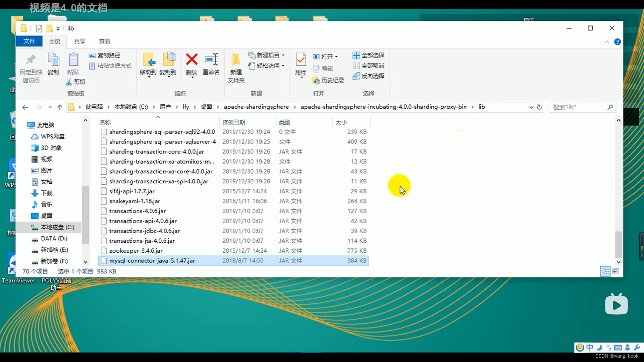Open the New Item (新建项目) dropdown
The height and width of the screenshot is (362, 644).
(x=267, y=55)
